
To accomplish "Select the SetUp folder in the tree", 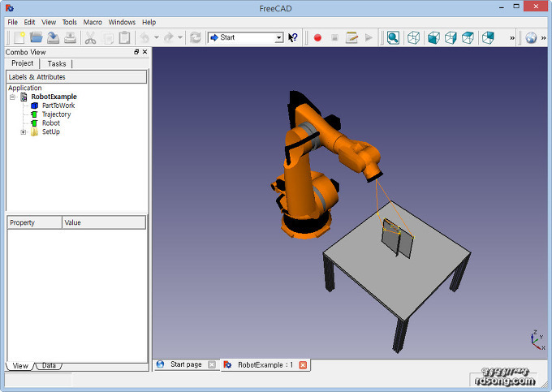I will [51, 132].
